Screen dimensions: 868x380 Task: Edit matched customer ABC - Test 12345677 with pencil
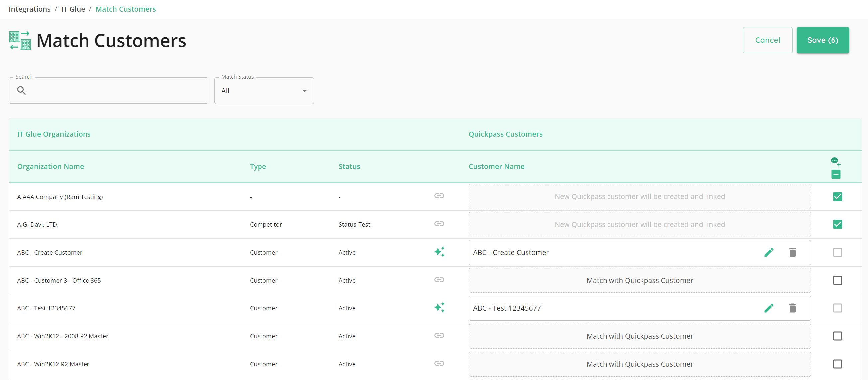769,308
